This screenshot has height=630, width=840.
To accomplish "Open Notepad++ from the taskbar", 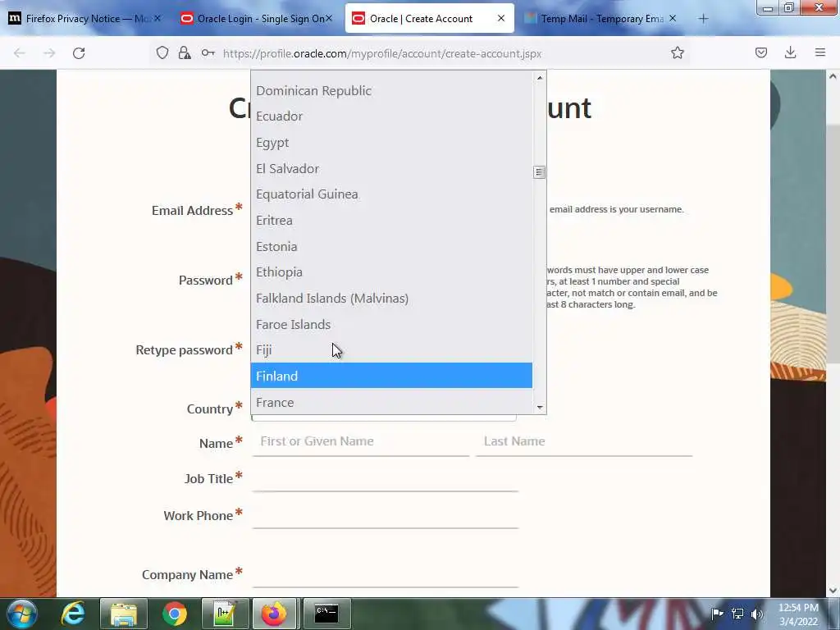I will tap(225, 614).
